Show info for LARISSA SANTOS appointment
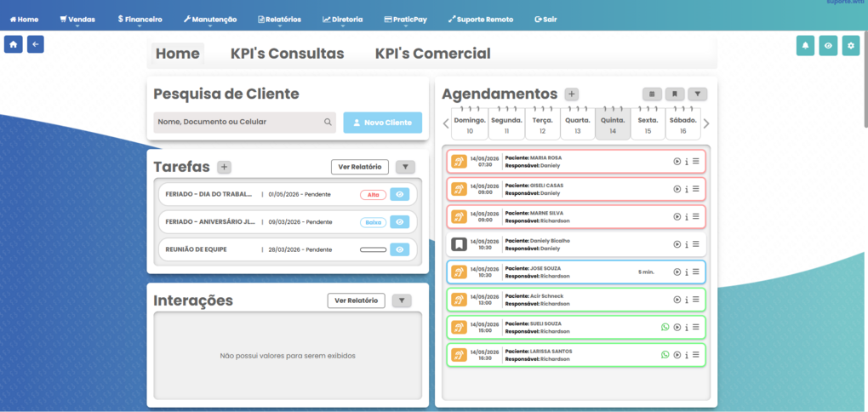Screen dimensions: 868x412 (687, 355)
